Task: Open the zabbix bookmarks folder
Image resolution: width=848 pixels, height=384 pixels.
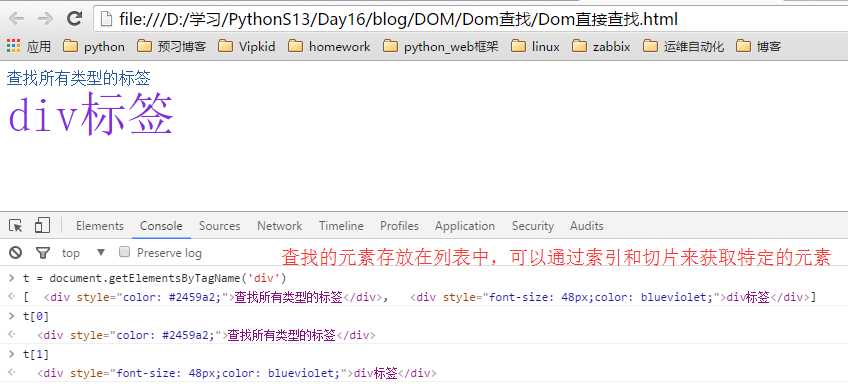Action: (x=601, y=47)
